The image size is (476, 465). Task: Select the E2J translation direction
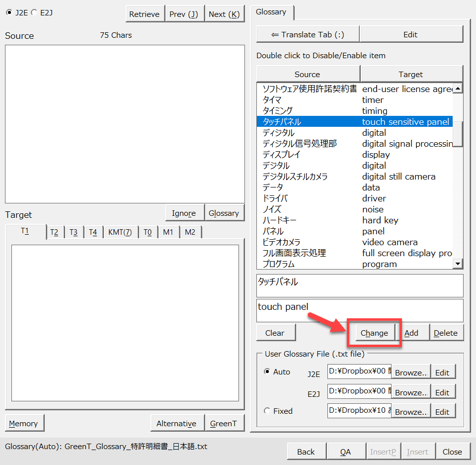coord(34,12)
